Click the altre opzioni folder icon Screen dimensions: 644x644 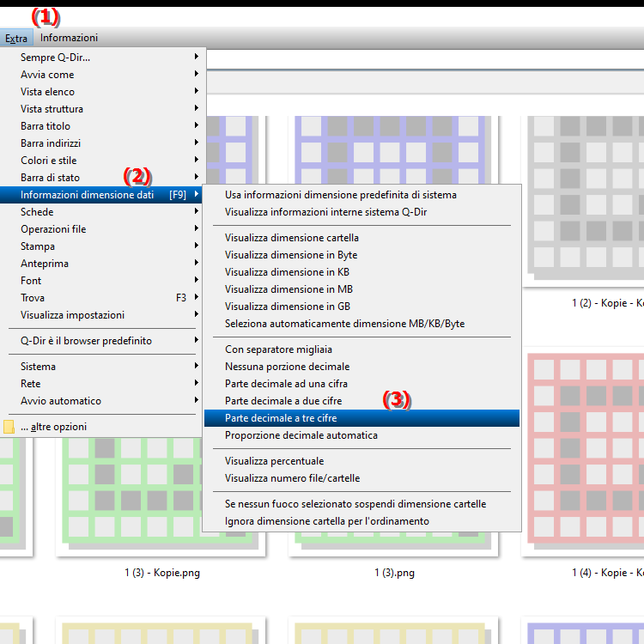pyautogui.click(x=9, y=427)
